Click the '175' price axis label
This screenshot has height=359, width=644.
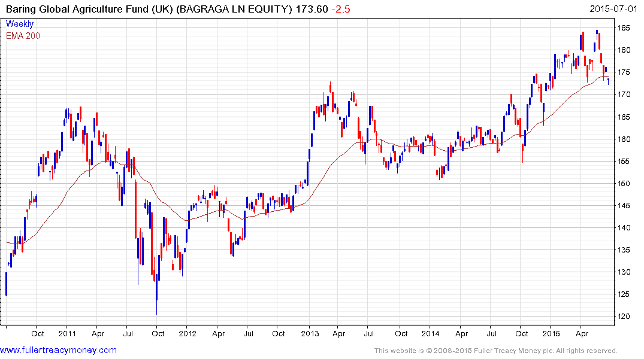tap(624, 72)
